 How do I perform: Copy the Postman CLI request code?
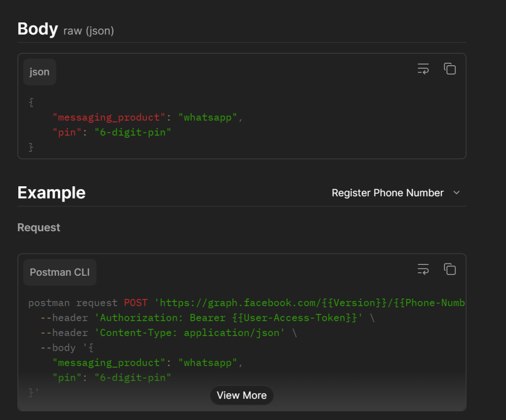click(x=450, y=269)
